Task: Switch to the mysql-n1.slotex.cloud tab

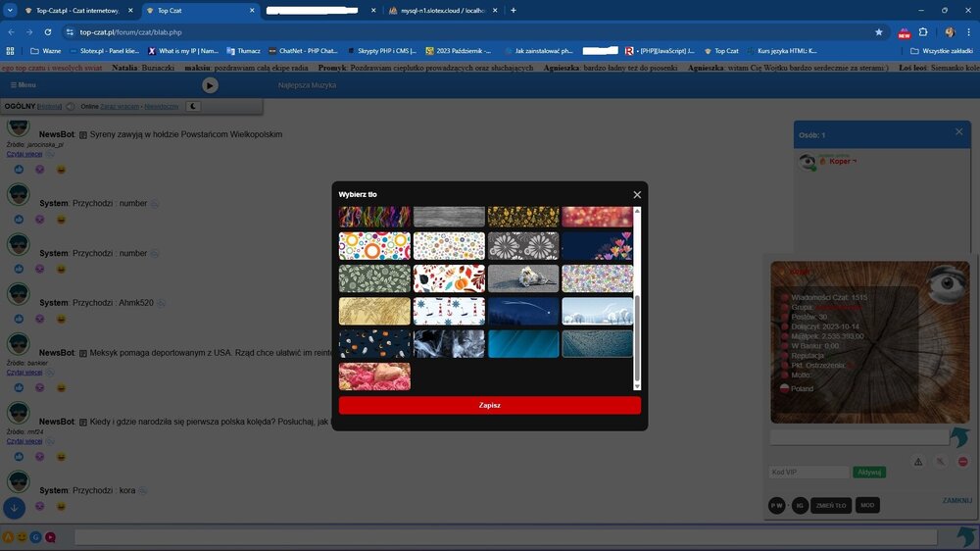Action: (x=443, y=11)
